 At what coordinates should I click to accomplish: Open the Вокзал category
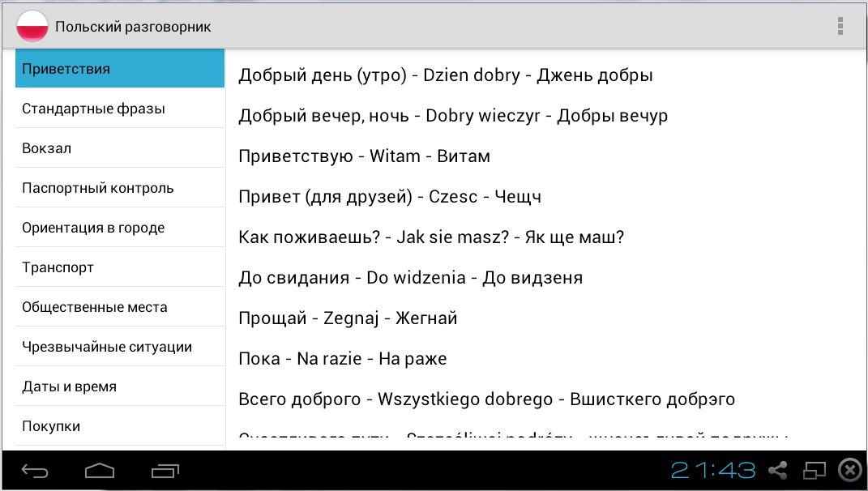click(120, 148)
